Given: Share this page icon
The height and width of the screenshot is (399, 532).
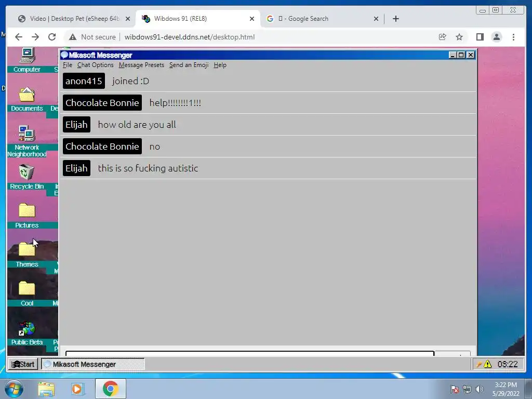Looking at the screenshot, I should (x=442, y=37).
